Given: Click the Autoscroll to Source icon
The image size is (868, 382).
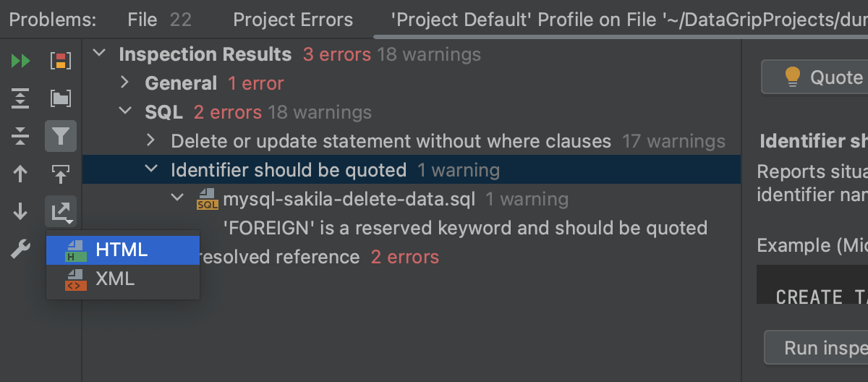Looking at the screenshot, I should pyautogui.click(x=61, y=174).
